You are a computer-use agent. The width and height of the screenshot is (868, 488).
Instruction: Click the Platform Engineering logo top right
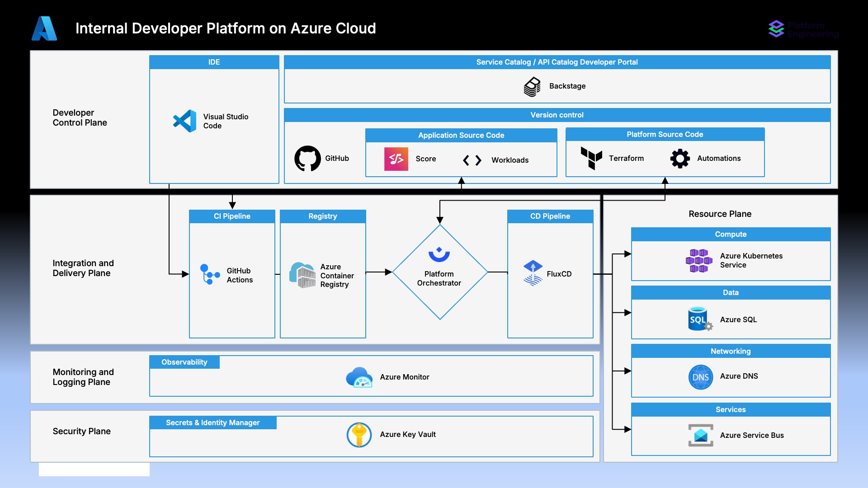coord(803,29)
